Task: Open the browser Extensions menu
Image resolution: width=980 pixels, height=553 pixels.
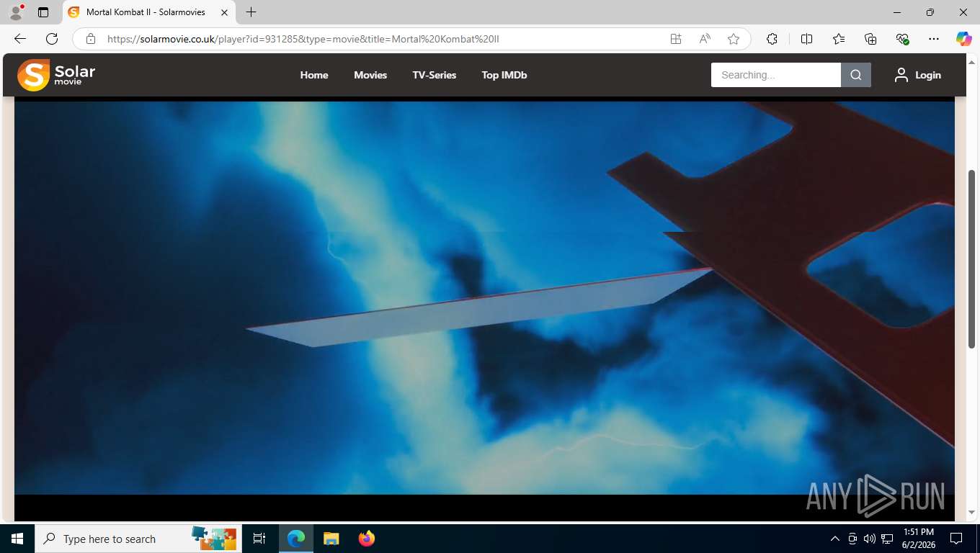Action: 772,39
